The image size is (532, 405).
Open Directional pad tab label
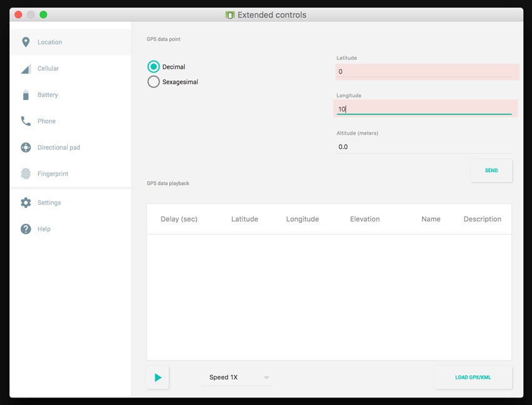point(59,148)
